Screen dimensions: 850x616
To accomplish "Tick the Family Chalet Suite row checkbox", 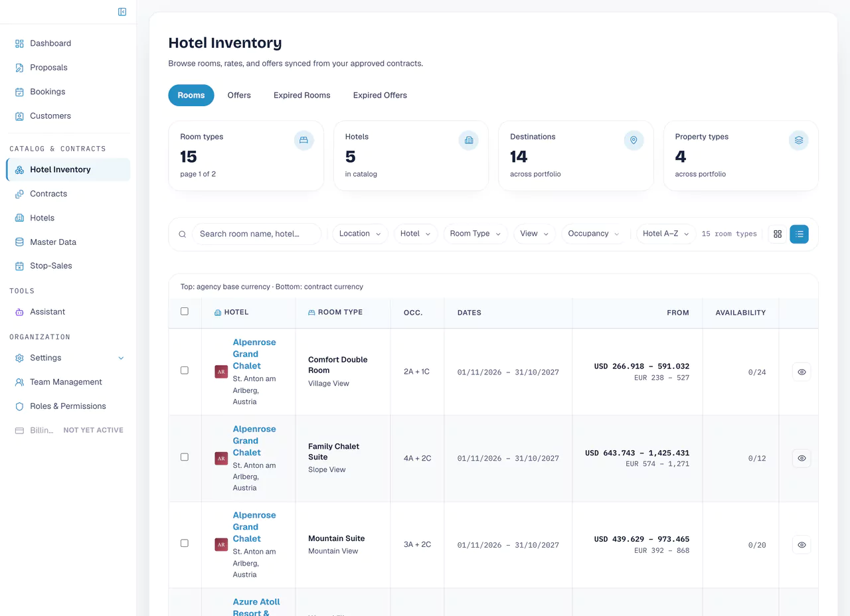I will click(x=185, y=457).
